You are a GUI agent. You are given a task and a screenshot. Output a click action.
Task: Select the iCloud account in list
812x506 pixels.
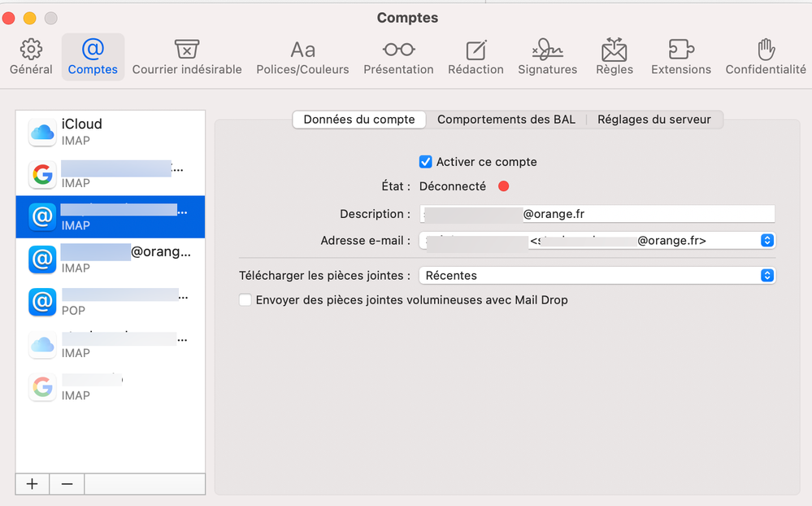(110, 132)
